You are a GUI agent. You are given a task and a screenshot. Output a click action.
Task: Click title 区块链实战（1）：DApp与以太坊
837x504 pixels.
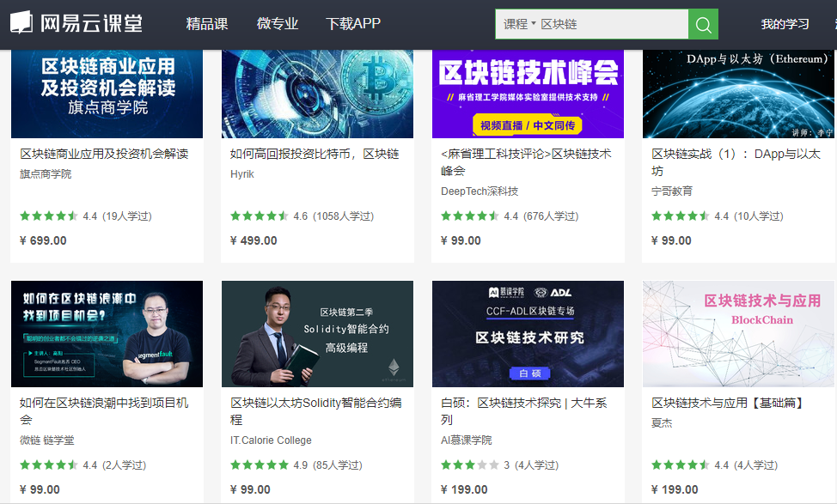click(736, 162)
